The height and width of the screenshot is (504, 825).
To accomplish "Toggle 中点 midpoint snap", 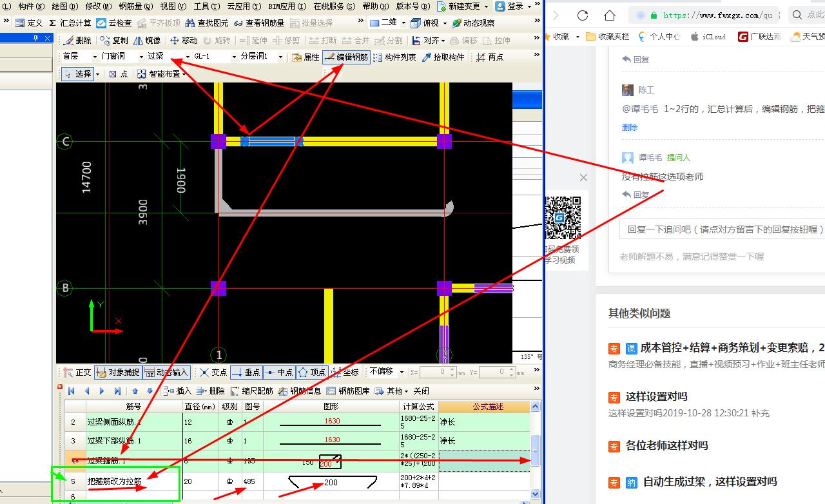I will click(x=279, y=372).
